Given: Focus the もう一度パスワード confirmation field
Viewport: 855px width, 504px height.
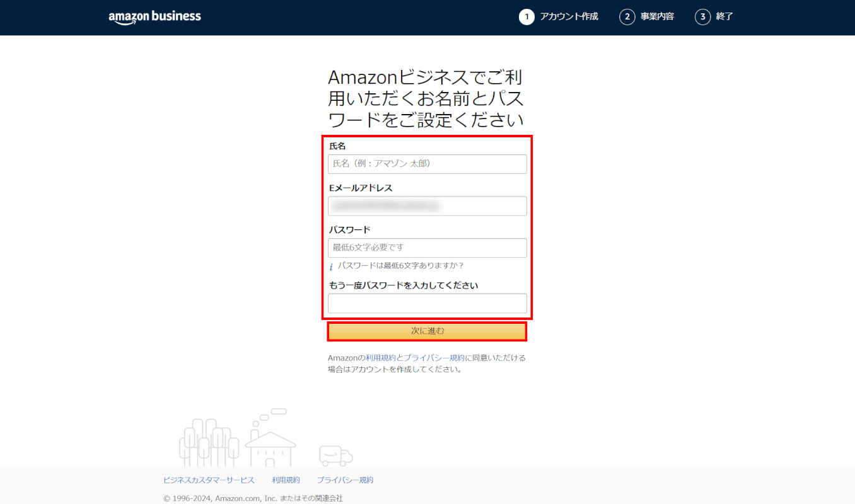Looking at the screenshot, I should [427, 303].
